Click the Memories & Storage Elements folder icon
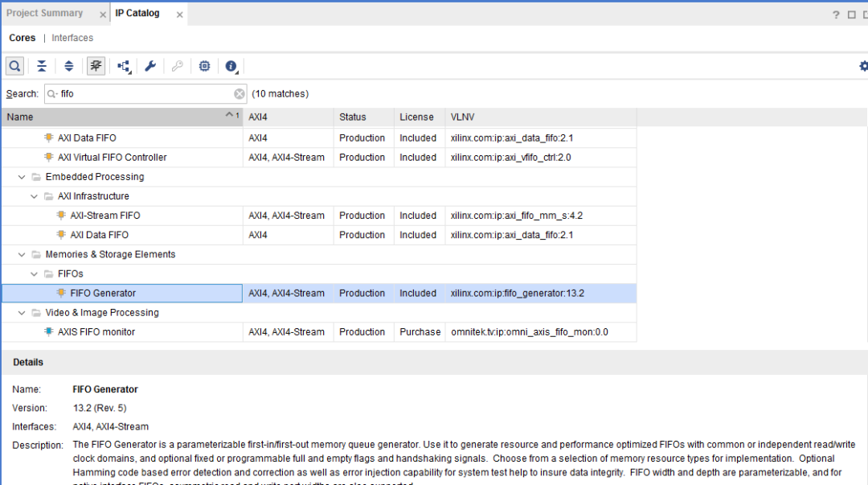 click(x=36, y=254)
